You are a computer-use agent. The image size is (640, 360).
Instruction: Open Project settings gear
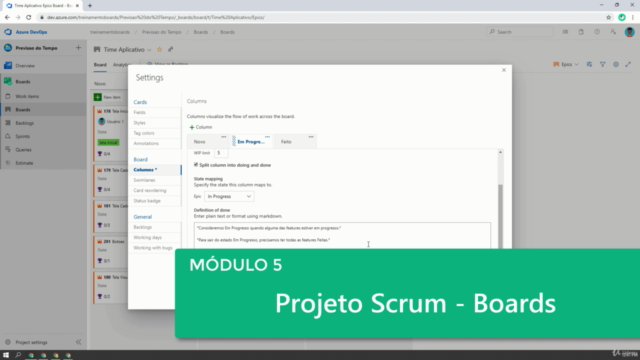pos(8,342)
